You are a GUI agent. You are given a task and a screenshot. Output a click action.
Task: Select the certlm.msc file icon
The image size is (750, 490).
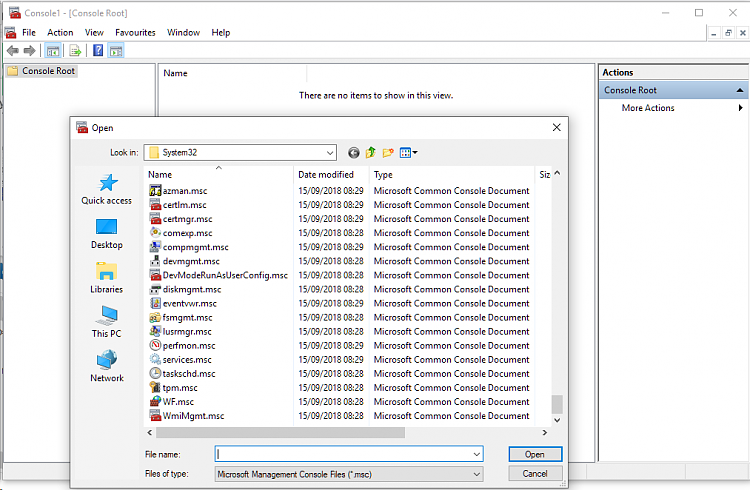click(155, 205)
